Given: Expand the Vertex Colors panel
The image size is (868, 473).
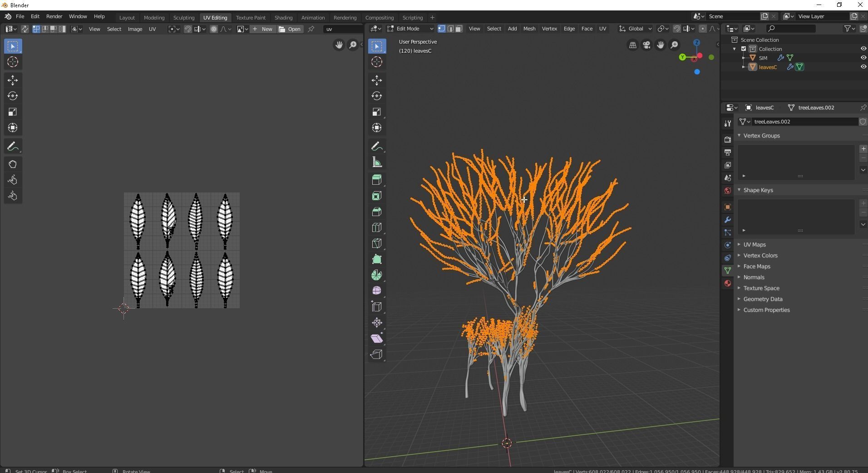Looking at the screenshot, I should (x=760, y=256).
